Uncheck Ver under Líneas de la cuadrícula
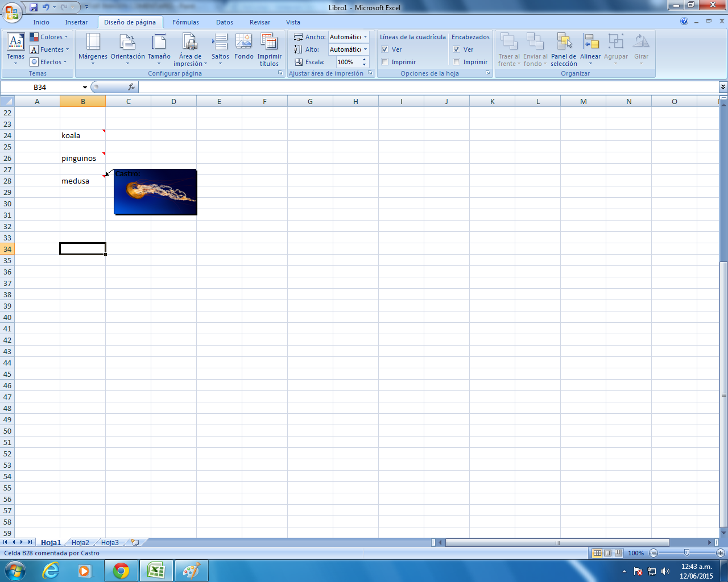This screenshot has width=728, height=582. pos(385,49)
